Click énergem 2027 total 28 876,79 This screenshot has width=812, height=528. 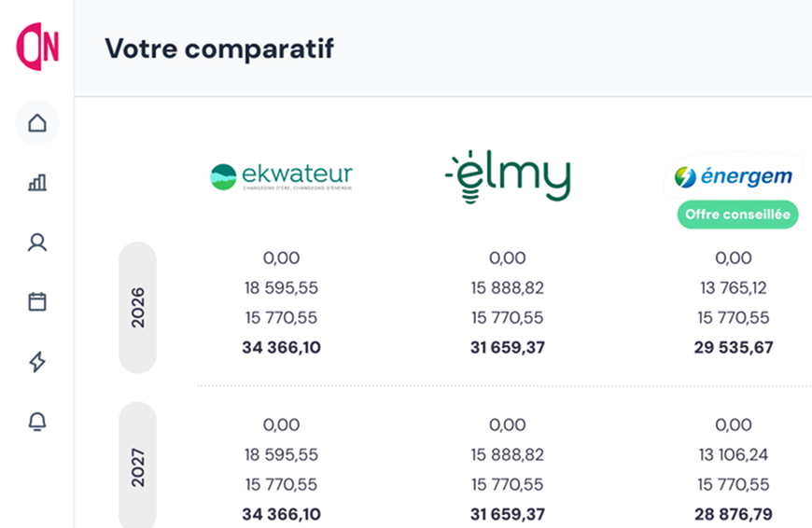point(734,514)
